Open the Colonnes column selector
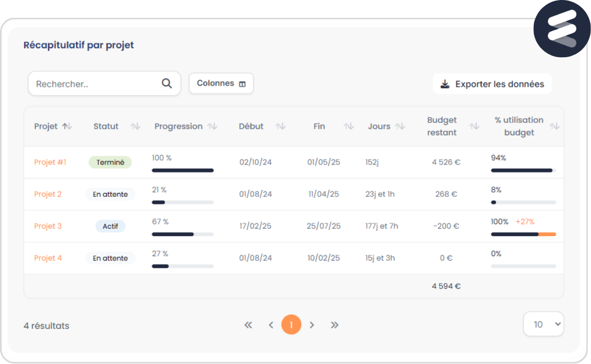 [221, 84]
